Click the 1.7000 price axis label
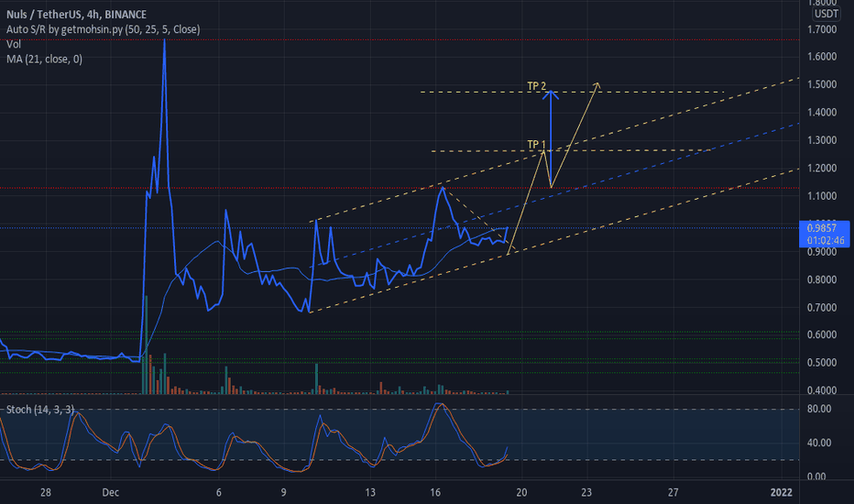 (822, 29)
